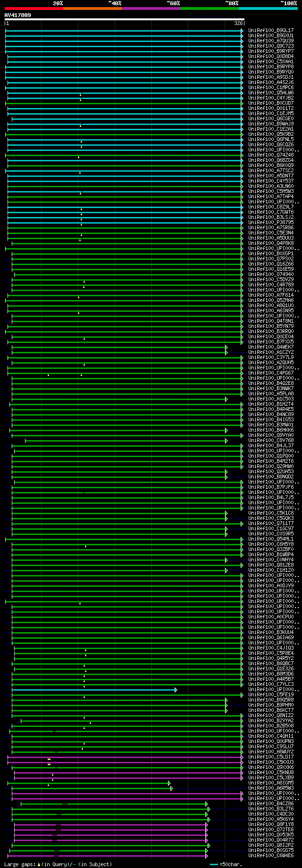The width and height of the screenshot is (302, 868).
Task: Click the UniRef100_Q5ALW6 label
Action: 271,92
